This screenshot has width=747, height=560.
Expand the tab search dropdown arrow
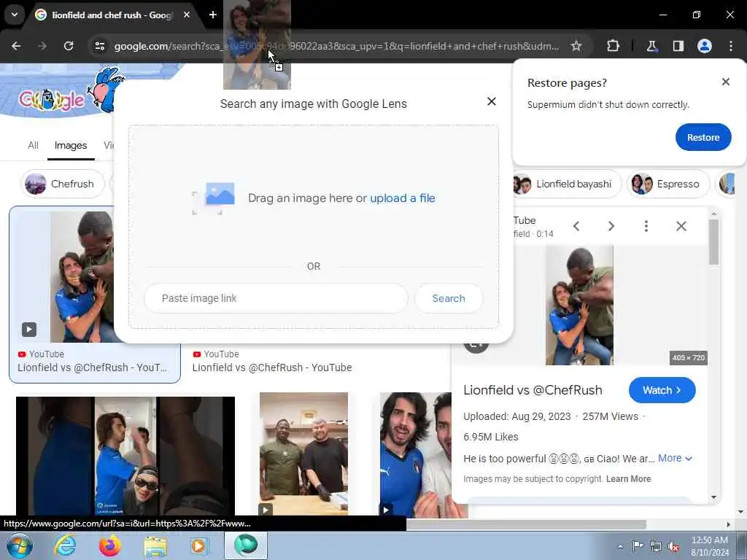coord(15,15)
